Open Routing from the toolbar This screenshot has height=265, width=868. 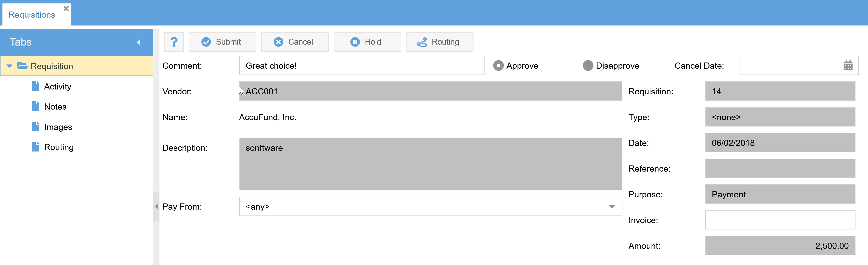439,42
